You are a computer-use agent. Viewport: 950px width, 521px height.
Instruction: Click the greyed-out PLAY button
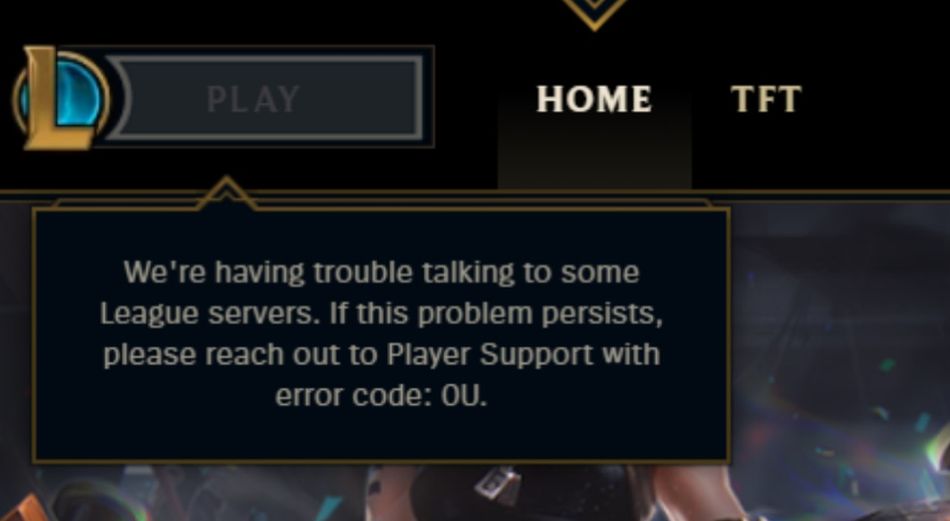coord(264,98)
